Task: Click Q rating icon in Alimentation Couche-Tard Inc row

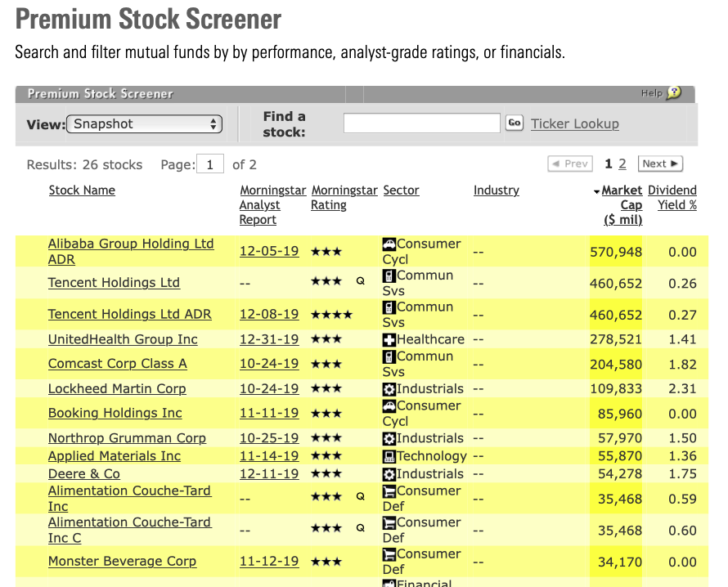Action: [360, 496]
